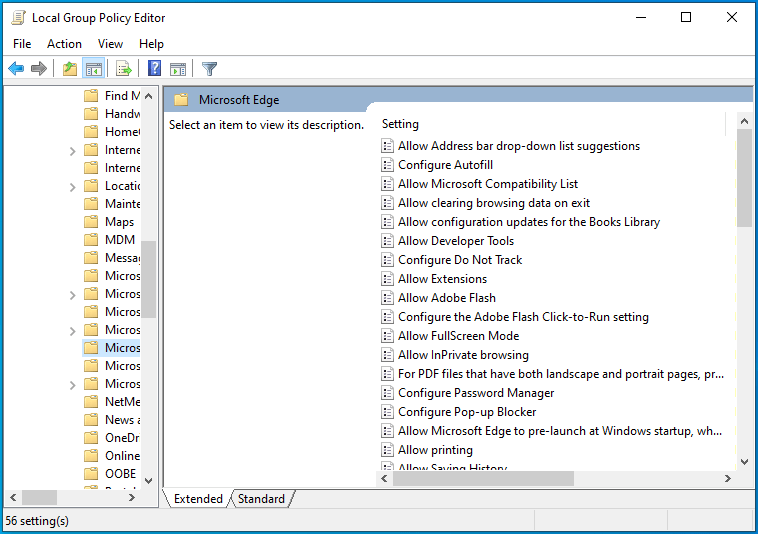The image size is (758, 534).
Task: Go up one level with folder icon
Action: (x=70, y=69)
